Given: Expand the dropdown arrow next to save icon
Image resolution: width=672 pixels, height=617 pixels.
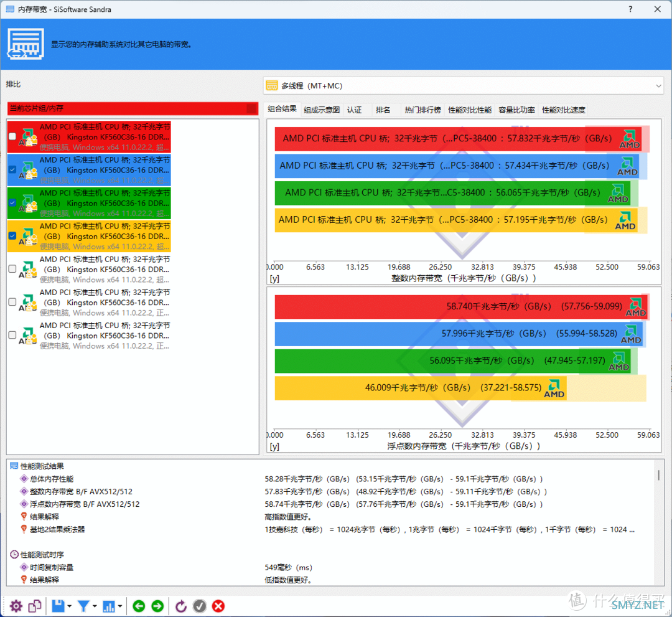Looking at the screenshot, I should (70, 606).
